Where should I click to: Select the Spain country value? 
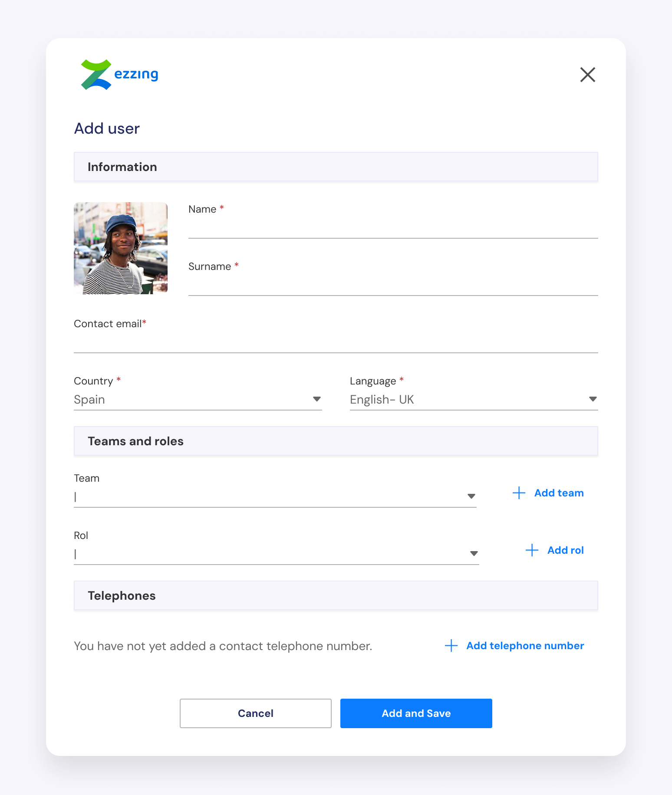(x=89, y=400)
